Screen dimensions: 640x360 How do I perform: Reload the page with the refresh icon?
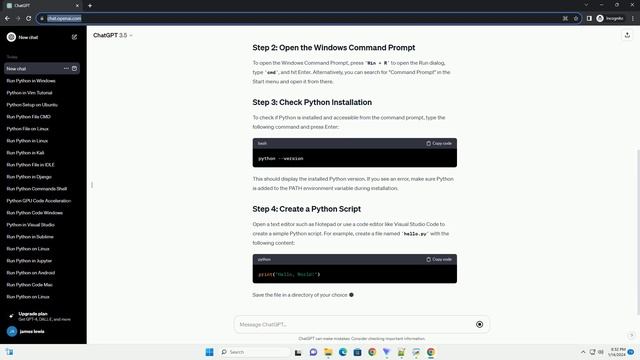click(29, 18)
